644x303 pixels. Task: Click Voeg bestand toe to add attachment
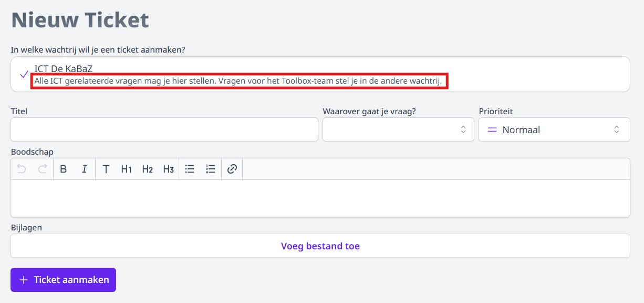point(320,246)
